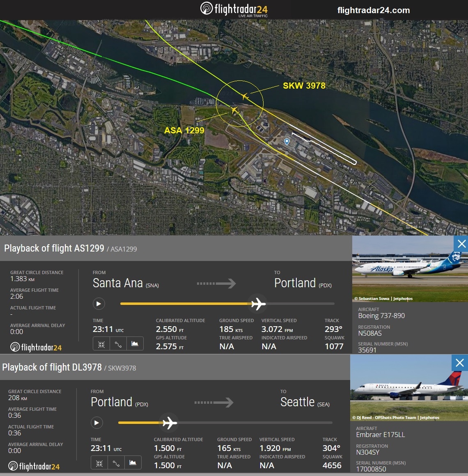The width and height of the screenshot is (468, 476).
Task: Open the altitude graph icon in AS1299 panel
Action: (135, 344)
